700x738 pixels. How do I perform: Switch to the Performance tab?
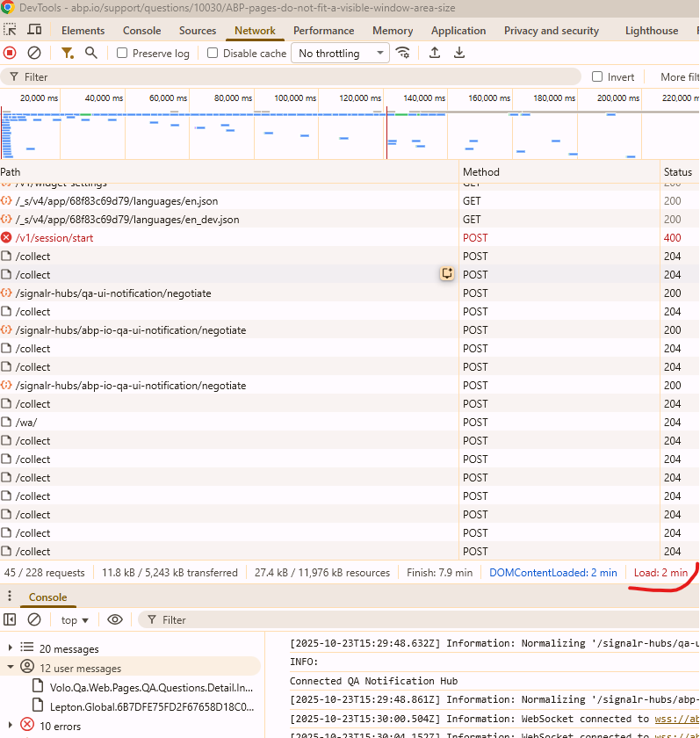[x=324, y=30]
